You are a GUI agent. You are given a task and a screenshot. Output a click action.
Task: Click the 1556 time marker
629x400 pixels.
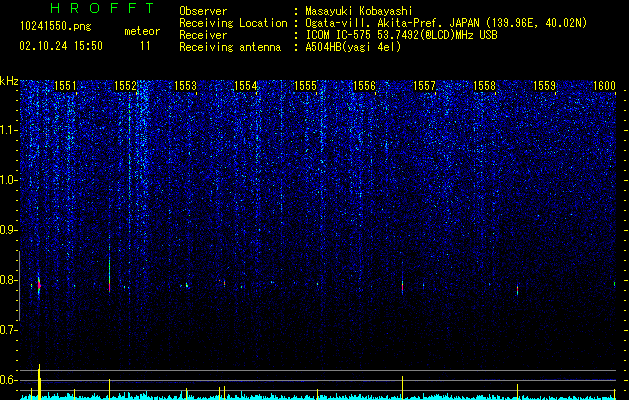[364, 86]
